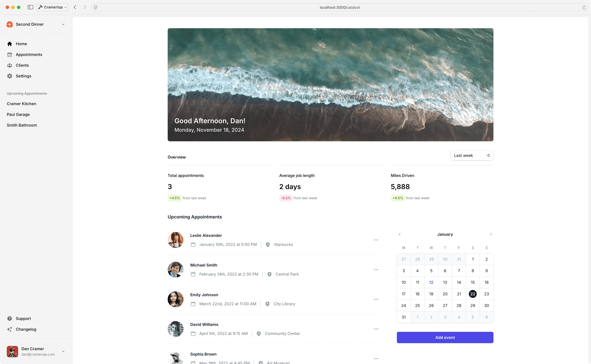
Task: Reload the page with refresh icon
Action: [584, 8]
